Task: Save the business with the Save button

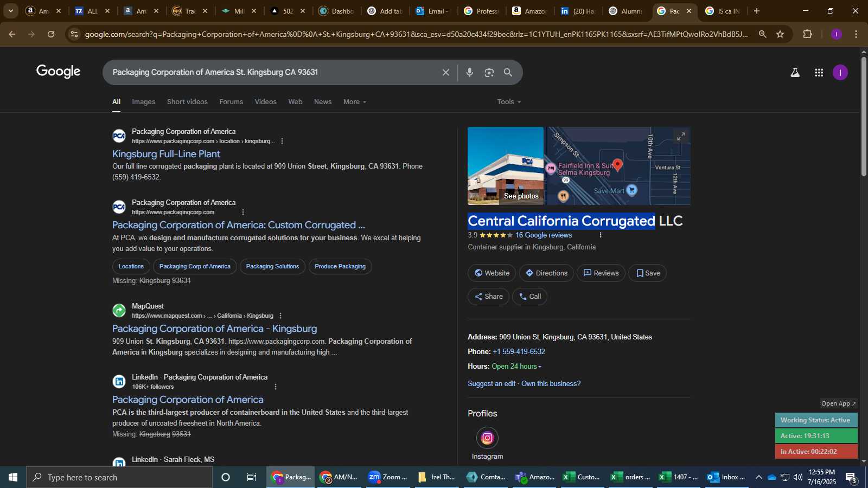Action: [648, 273]
